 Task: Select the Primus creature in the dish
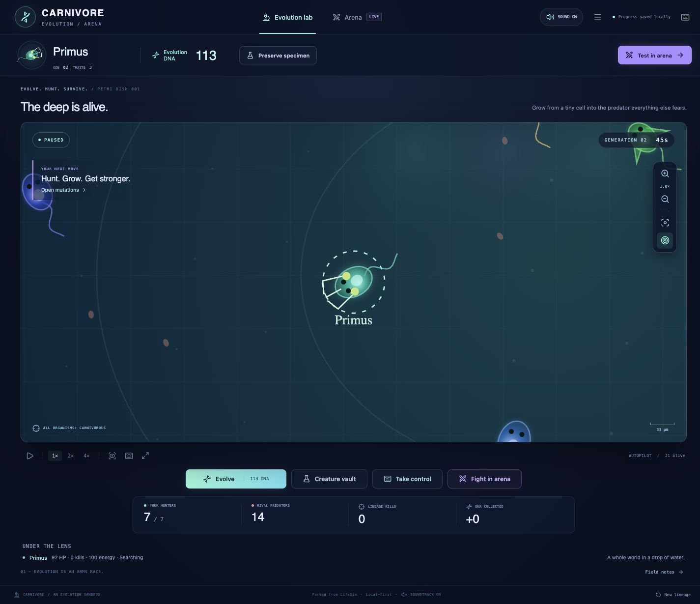(354, 282)
